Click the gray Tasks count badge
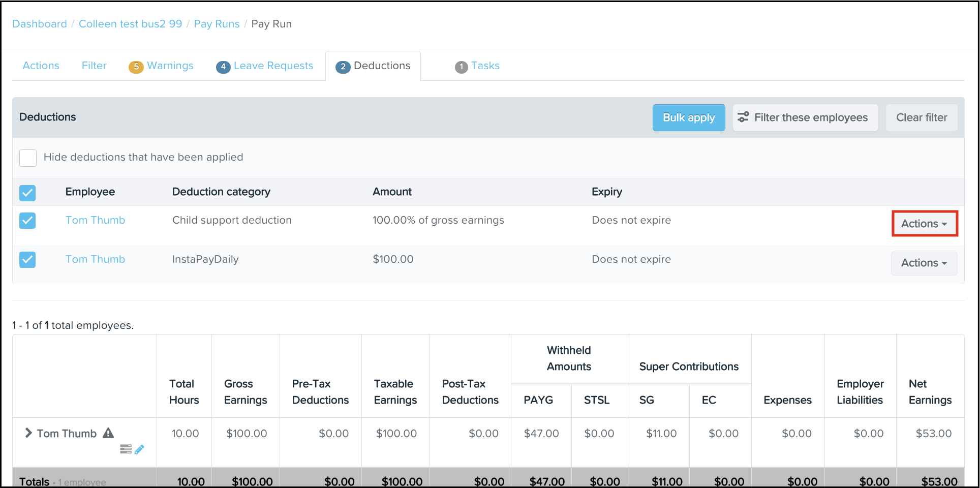This screenshot has height=488, width=980. click(x=461, y=67)
